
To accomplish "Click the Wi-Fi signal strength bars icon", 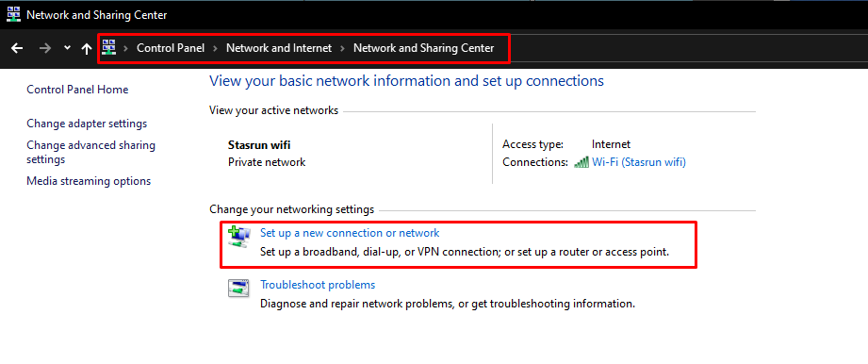I will click(x=581, y=162).
